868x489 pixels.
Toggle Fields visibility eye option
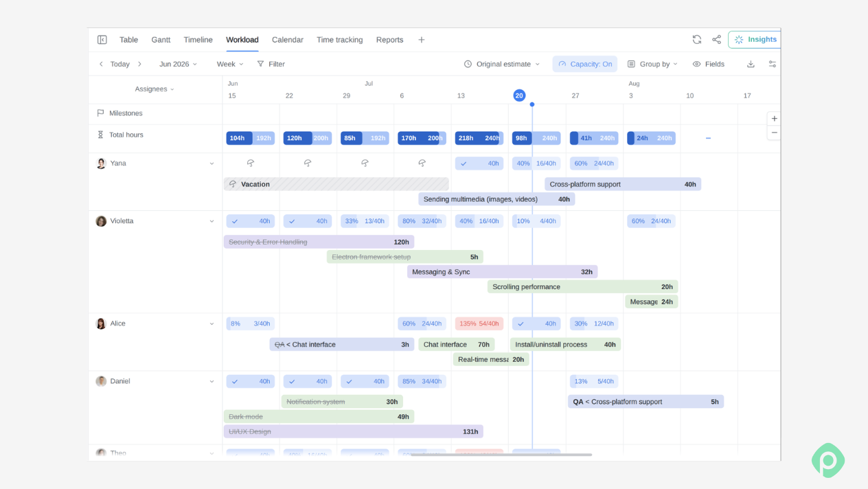click(x=708, y=64)
